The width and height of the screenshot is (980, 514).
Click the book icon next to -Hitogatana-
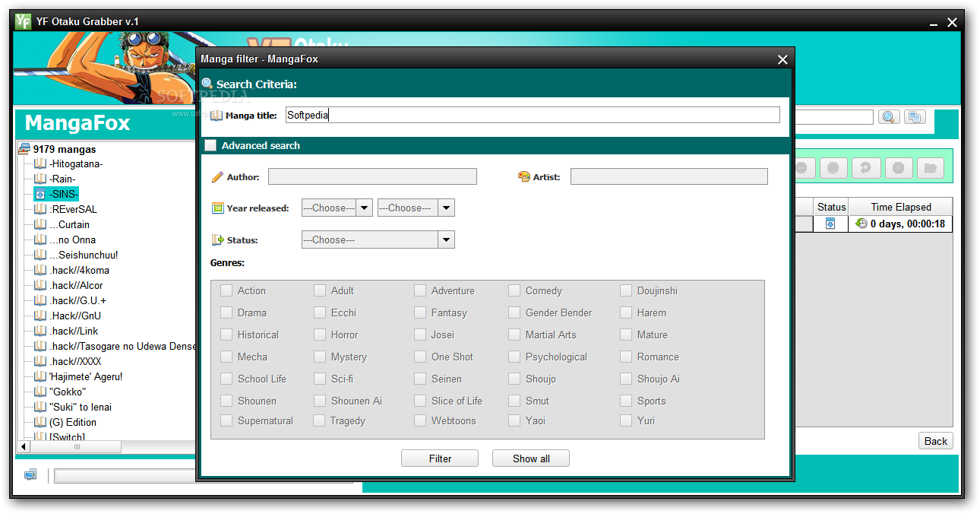click(40, 163)
